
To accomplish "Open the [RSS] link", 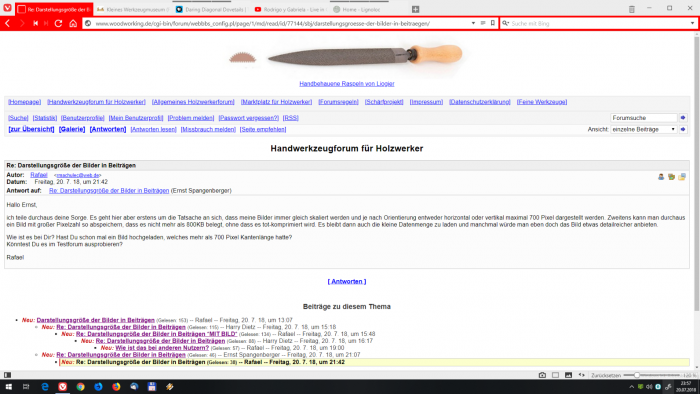I will click(x=291, y=118).
